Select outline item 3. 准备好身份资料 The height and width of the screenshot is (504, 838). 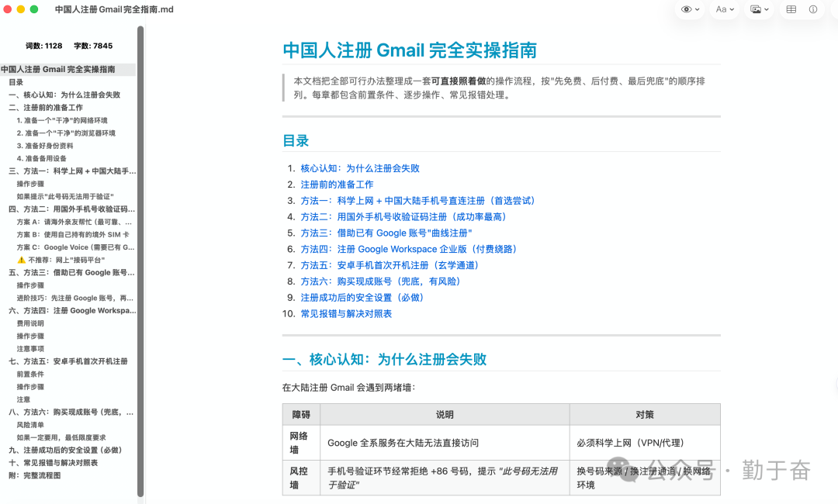45,146
